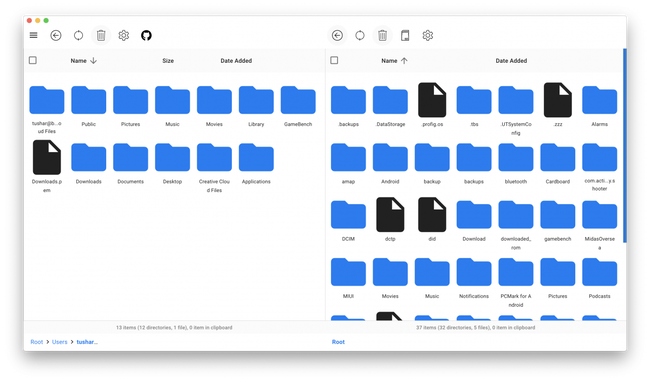
Task: Toggle select-all checkbox in right pane
Action: 334,60
